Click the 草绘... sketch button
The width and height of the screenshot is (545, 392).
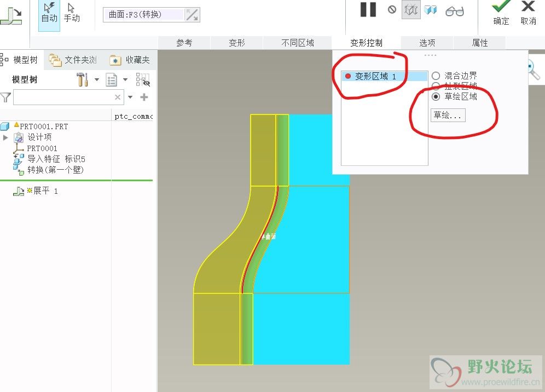(448, 115)
